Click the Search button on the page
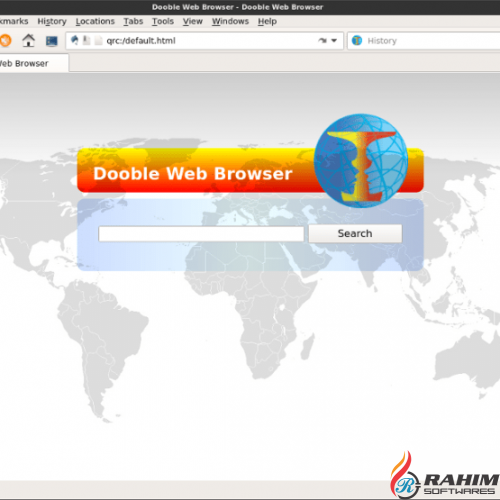Image resolution: width=500 pixels, height=500 pixels. pos(355,233)
